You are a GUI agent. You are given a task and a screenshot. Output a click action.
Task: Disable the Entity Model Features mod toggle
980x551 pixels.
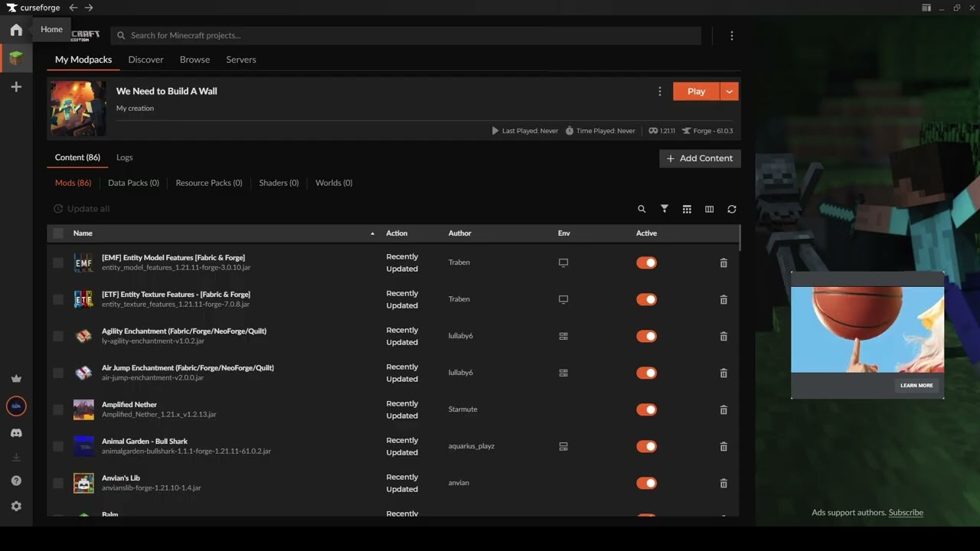pyautogui.click(x=647, y=262)
